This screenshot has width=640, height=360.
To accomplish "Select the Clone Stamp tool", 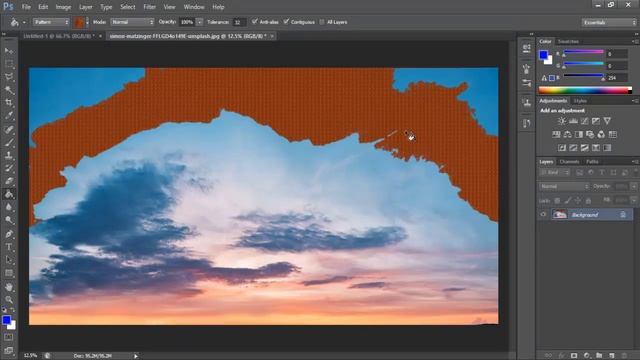I will pyautogui.click(x=9, y=156).
